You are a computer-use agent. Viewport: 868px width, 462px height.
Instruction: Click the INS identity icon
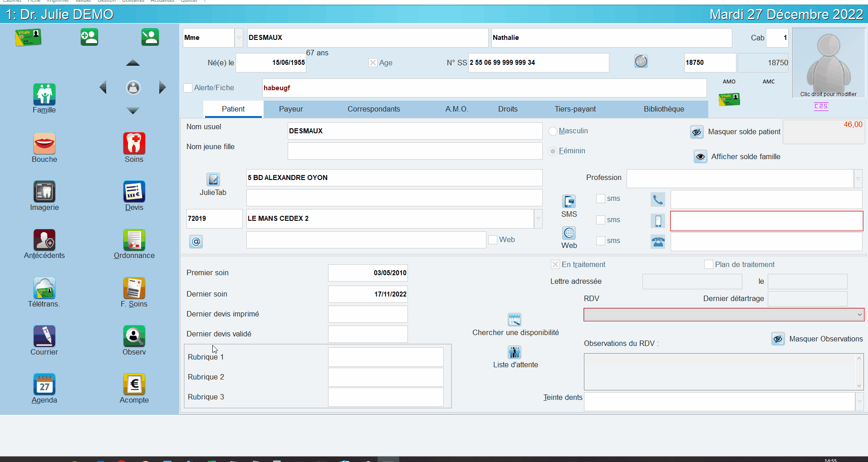pyautogui.click(x=641, y=61)
